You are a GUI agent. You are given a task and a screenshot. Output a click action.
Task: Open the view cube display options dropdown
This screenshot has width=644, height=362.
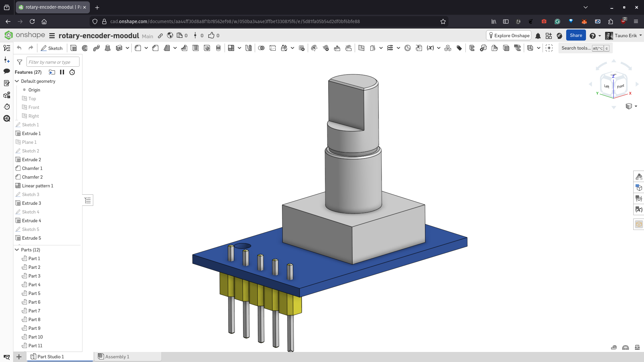click(x=636, y=106)
